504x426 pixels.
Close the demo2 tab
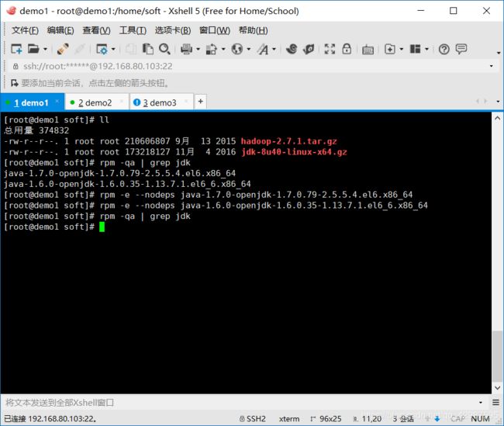tap(122, 102)
